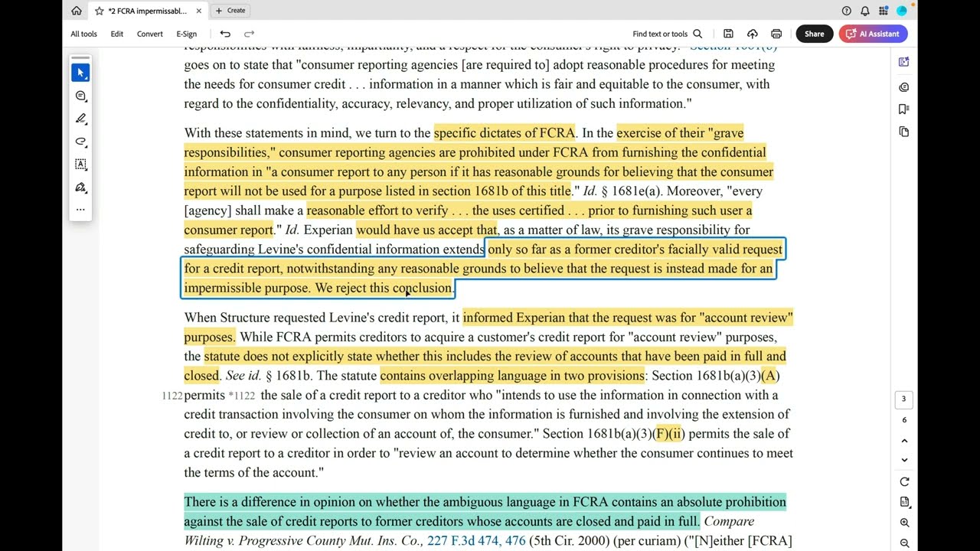Go to previous page up chevron
The width and height of the screenshot is (980, 551).
[x=904, y=441]
